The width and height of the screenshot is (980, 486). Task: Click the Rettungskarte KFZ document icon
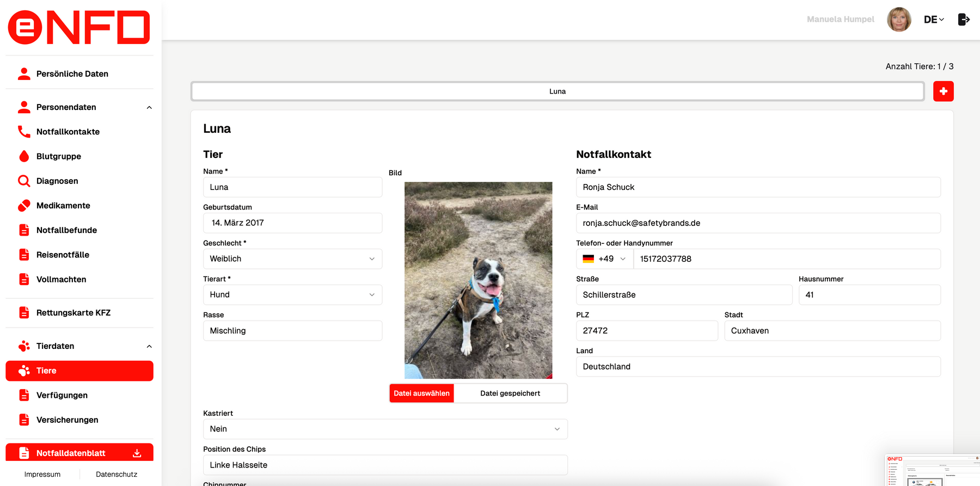coord(24,312)
